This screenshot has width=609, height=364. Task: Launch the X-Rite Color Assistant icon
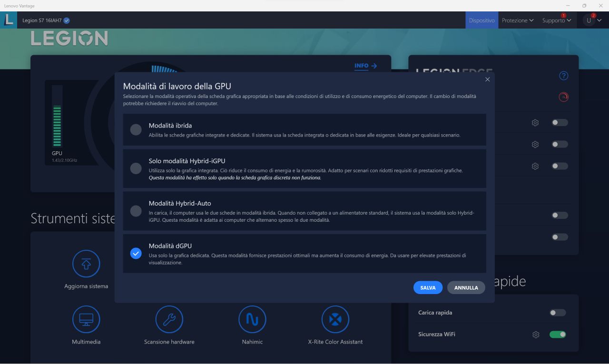pyautogui.click(x=335, y=319)
